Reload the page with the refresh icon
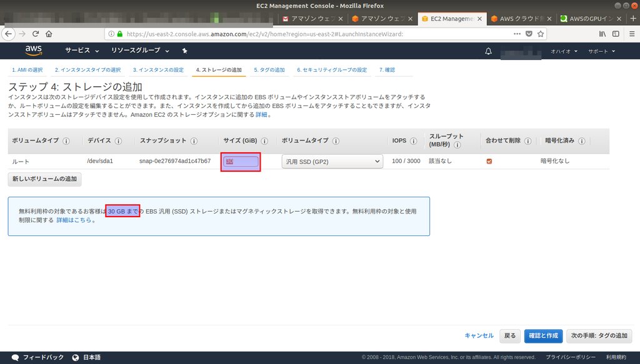Viewport: 640px width, 364px height. pos(36,34)
